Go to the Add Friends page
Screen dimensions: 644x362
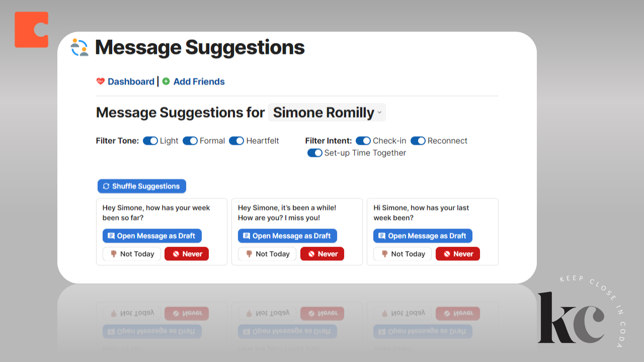click(199, 81)
